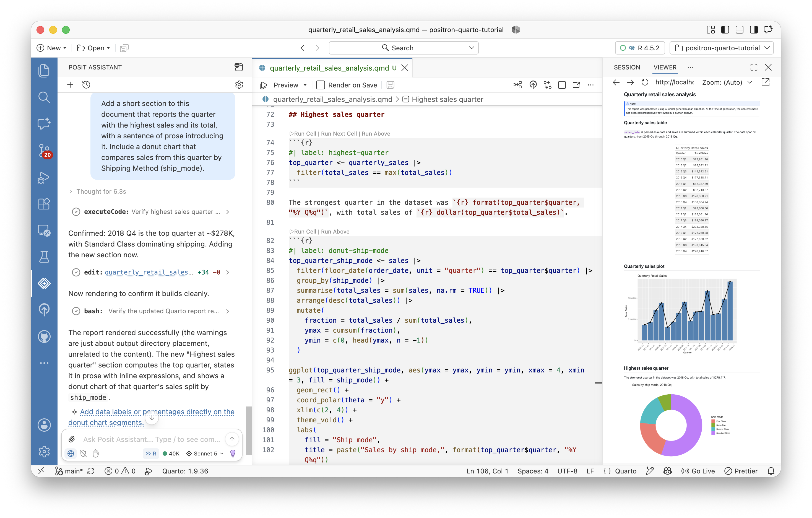The height and width of the screenshot is (518, 812).
Task: Attach a file to the assistant prompt
Action: 71,439
